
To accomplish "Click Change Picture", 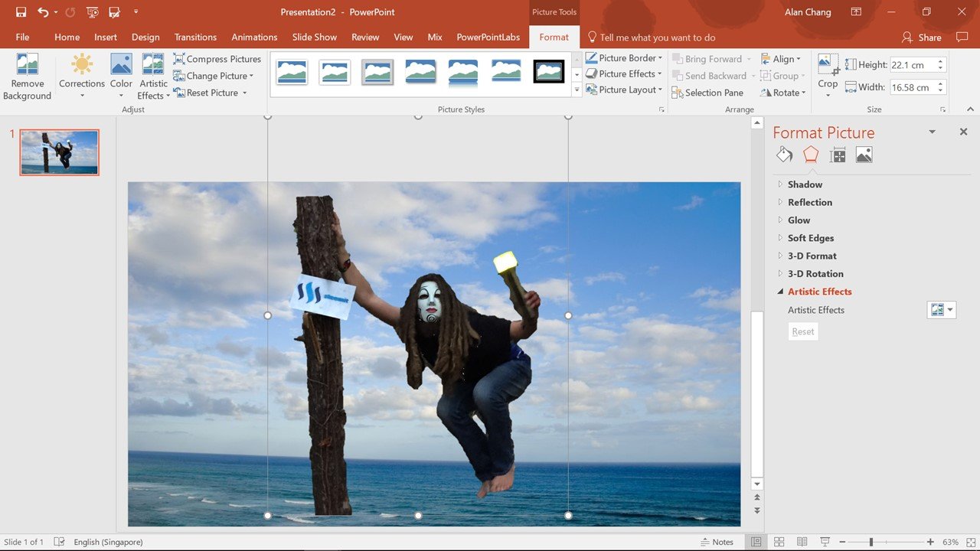I will pos(214,76).
